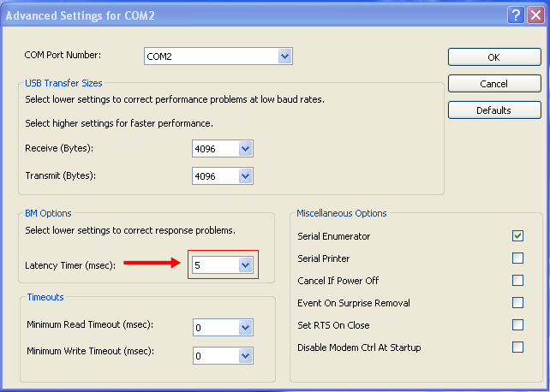The height and width of the screenshot is (392, 550).
Task: Toggle Cancel If Power Off checkbox
Action: tap(517, 281)
